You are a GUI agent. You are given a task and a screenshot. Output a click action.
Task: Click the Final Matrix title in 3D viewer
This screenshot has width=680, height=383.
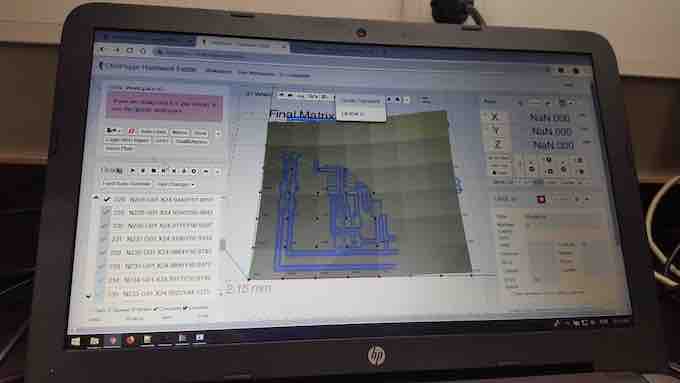point(302,115)
